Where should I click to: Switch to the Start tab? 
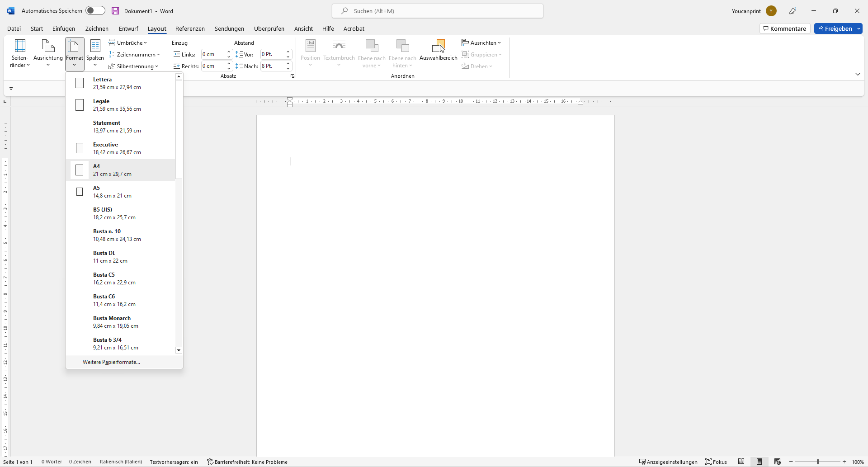tap(37, 28)
